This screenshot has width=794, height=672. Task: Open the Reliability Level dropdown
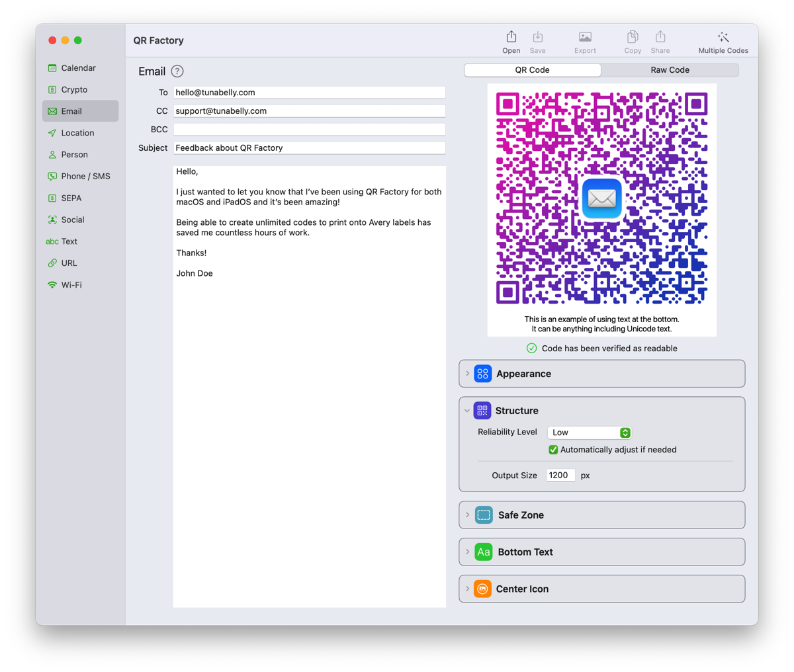[589, 432]
